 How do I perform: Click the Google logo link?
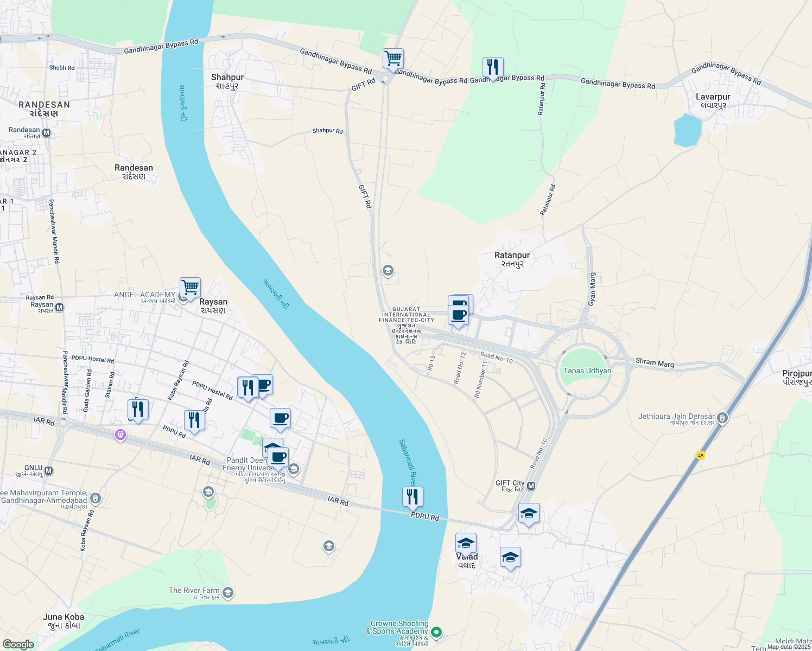(18, 644)
